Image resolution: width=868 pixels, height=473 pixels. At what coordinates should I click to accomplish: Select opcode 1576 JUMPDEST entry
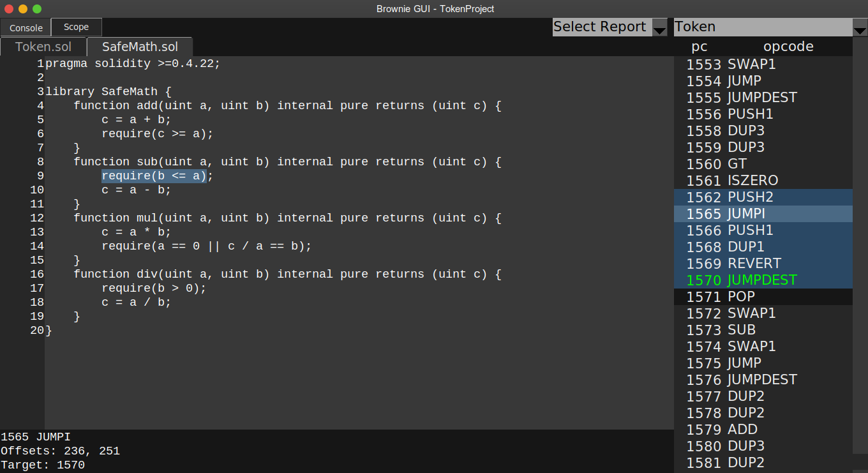pyautogui.click(x=741, y=379)
